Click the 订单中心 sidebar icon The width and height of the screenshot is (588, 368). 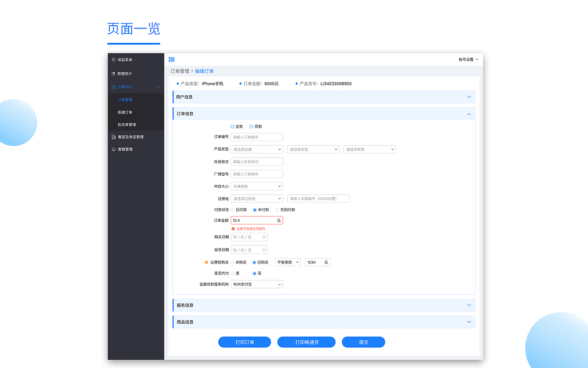(x=113, y=87)
